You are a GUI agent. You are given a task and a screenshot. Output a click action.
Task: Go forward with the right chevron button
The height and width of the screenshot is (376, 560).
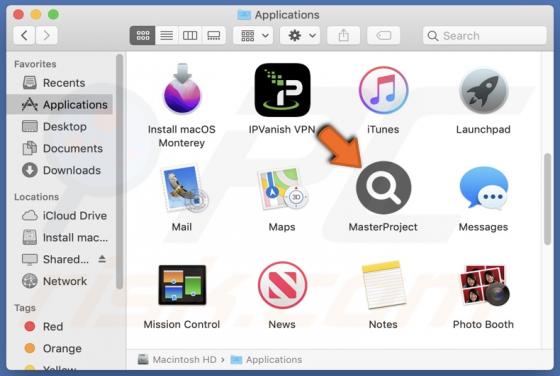click(46, 35)
